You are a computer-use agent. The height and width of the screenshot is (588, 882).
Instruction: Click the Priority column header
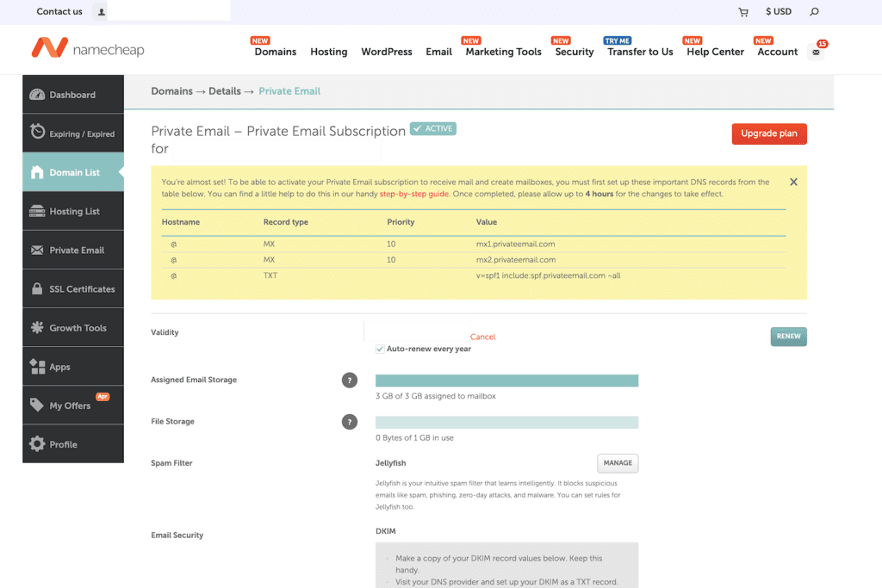point(401,222)
